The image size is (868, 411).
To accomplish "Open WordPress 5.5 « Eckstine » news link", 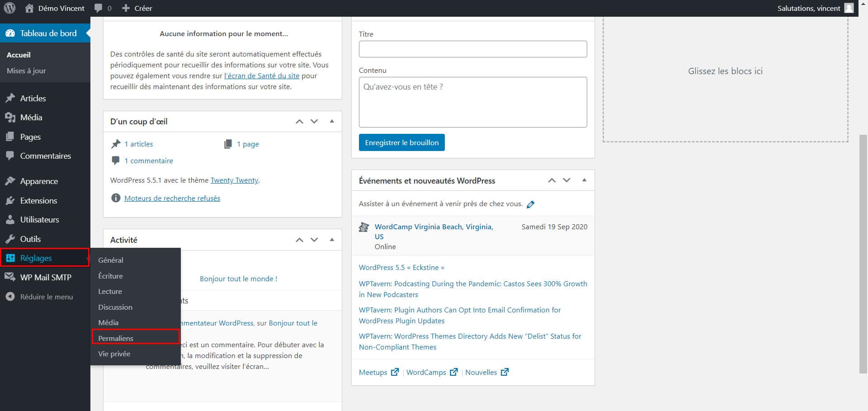I will (401, 267).
